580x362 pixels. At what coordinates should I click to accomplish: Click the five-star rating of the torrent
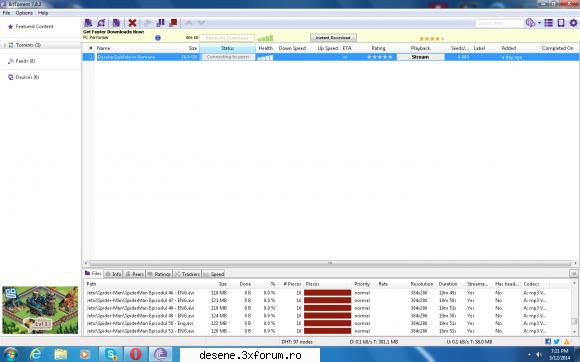tap(380, 57)
